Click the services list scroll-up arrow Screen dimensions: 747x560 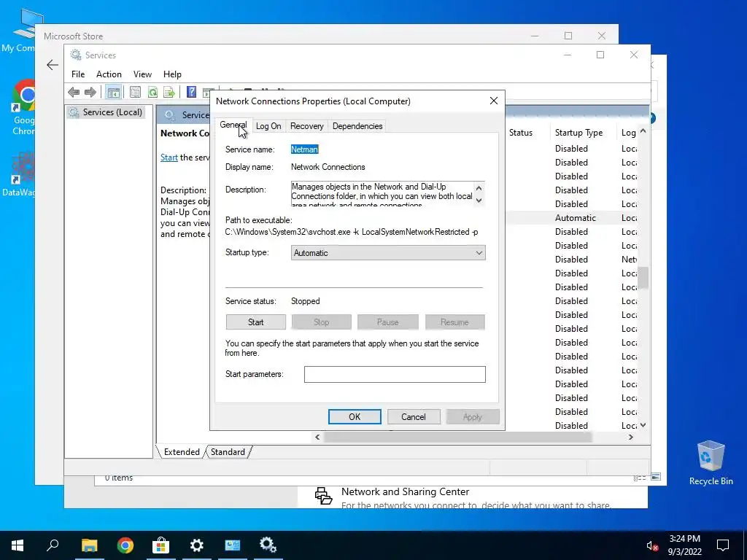[643, 131]
